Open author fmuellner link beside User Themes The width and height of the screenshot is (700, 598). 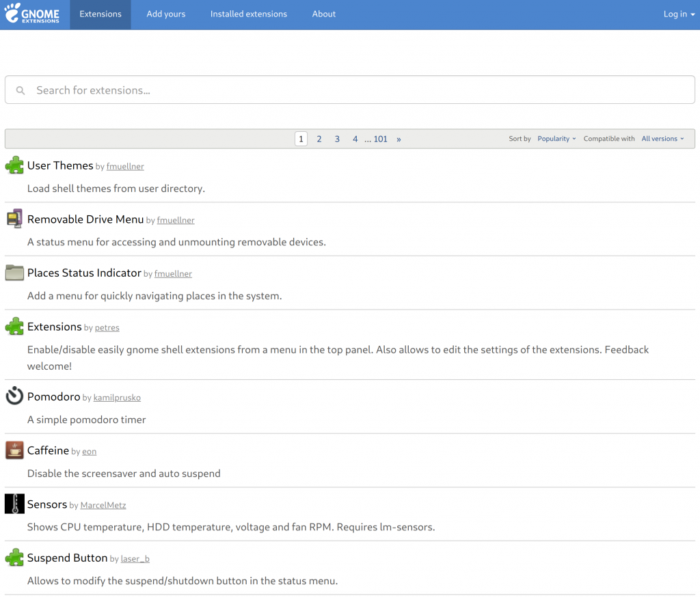pyautogui.click(x=125, y=167)
